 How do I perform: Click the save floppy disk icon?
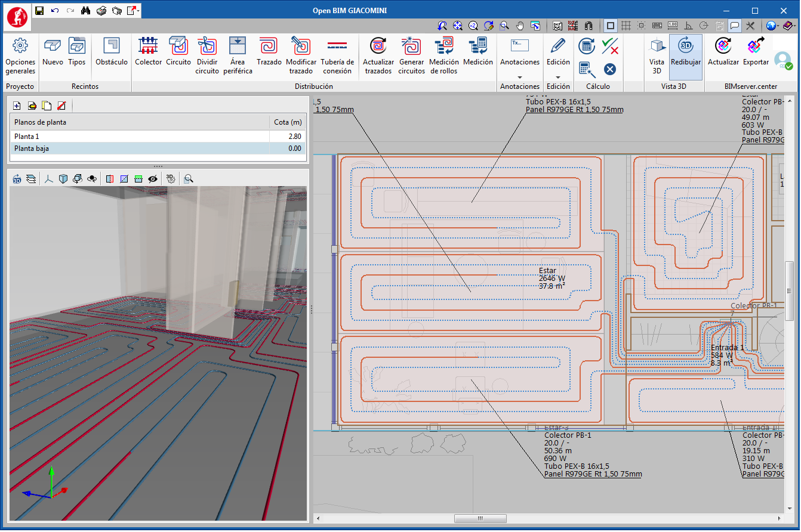(x=39, y=10)
